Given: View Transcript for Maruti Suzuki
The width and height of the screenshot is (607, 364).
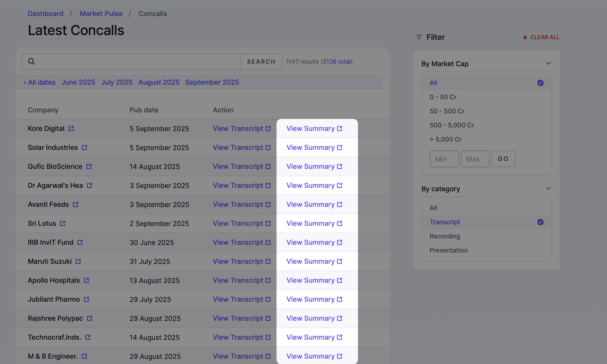Looking at the screenshot, I should click(x=242, y=261).
